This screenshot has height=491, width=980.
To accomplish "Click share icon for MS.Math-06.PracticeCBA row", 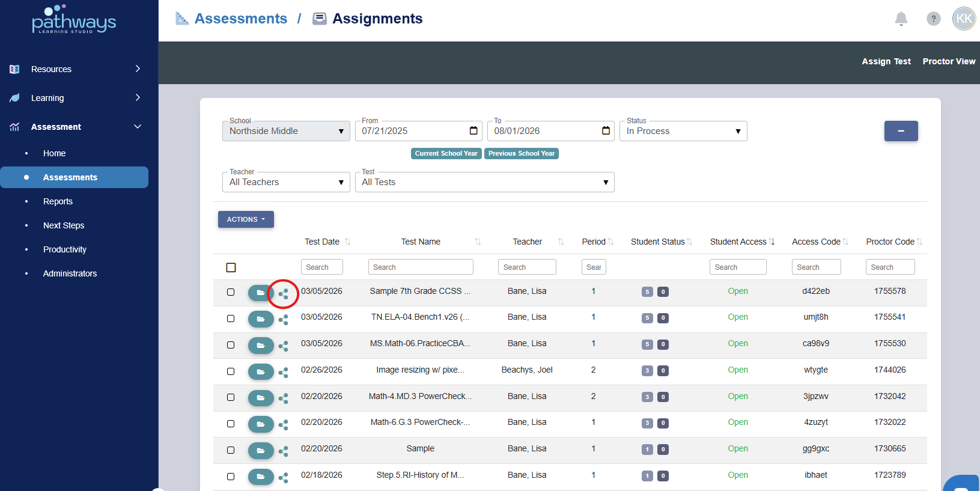I will click(283, 346).
